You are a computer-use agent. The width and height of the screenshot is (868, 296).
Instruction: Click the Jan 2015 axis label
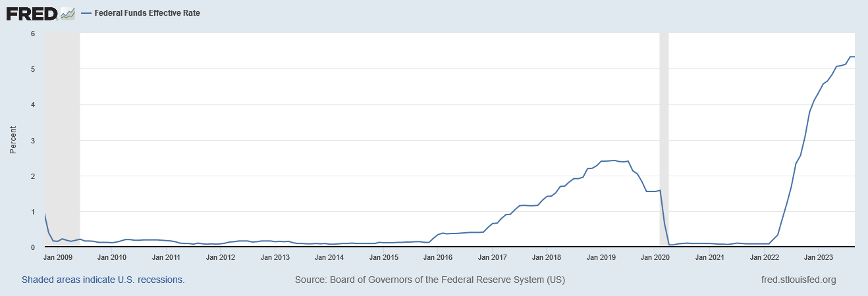tap(383, 257)
